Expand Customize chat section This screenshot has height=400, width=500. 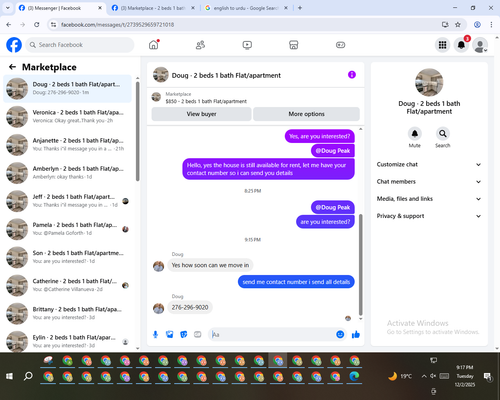pos(429,164)
